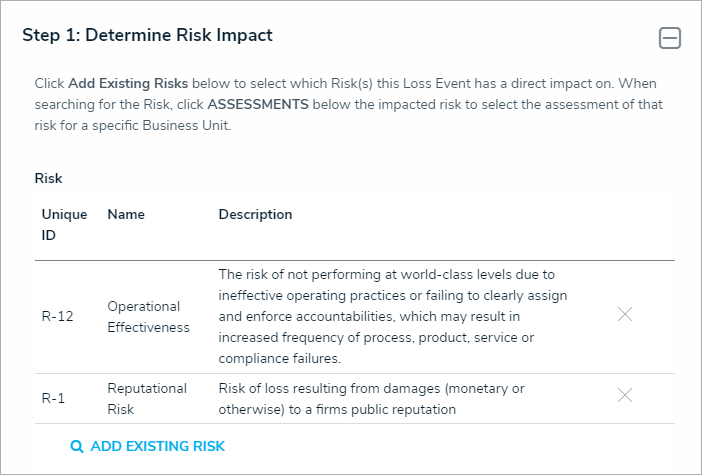
Task: Select the R-1 unique ID cell
Action: (x=53, y=398)
